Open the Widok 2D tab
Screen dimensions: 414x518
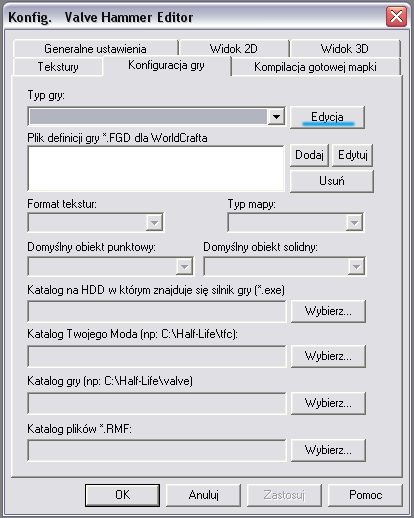[234, 49]
